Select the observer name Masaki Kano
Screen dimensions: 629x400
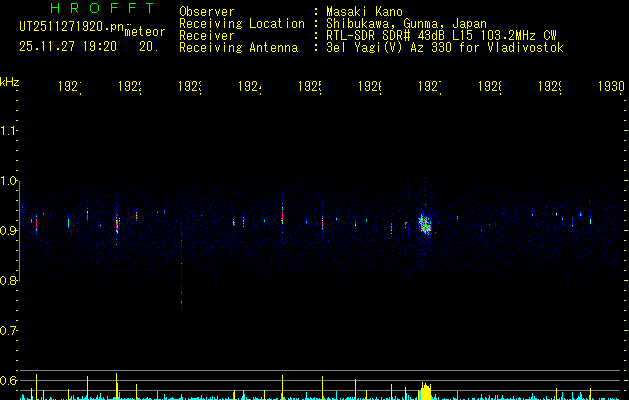coord(364,12)
